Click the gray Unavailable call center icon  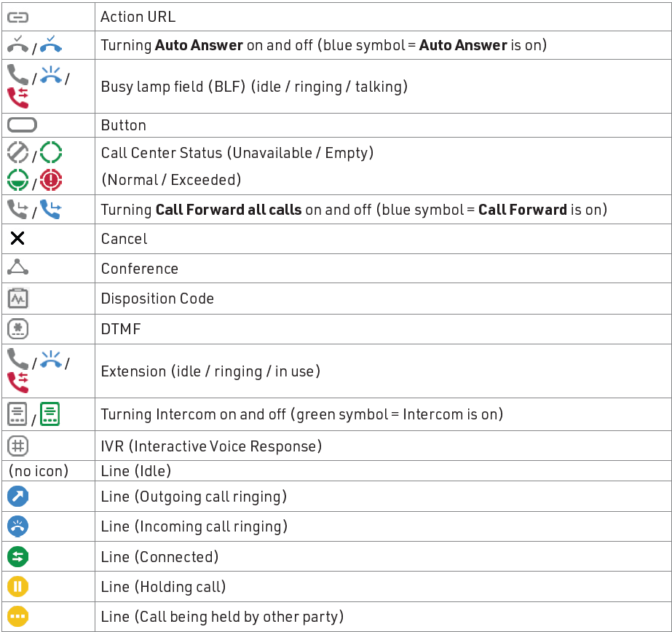pyautogui.click(x=17, y=152)
